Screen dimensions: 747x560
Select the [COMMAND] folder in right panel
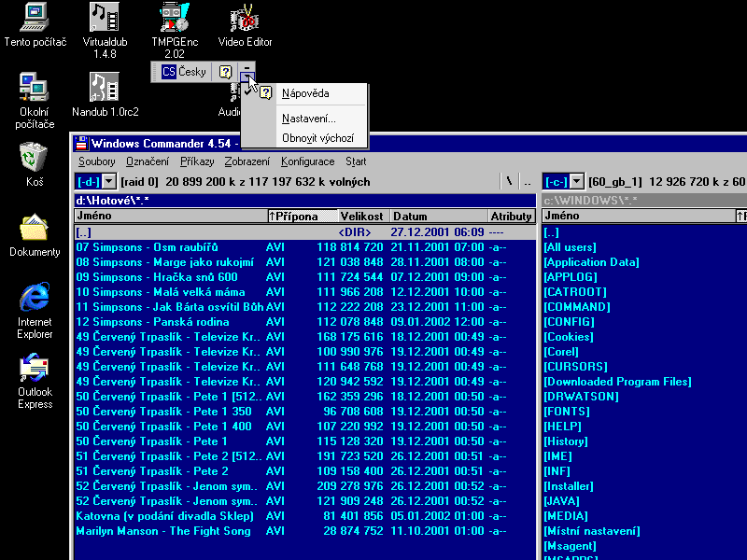577,307
